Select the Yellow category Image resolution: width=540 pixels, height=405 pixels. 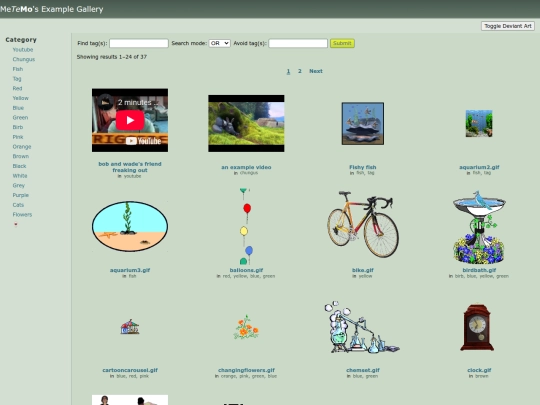21,98
